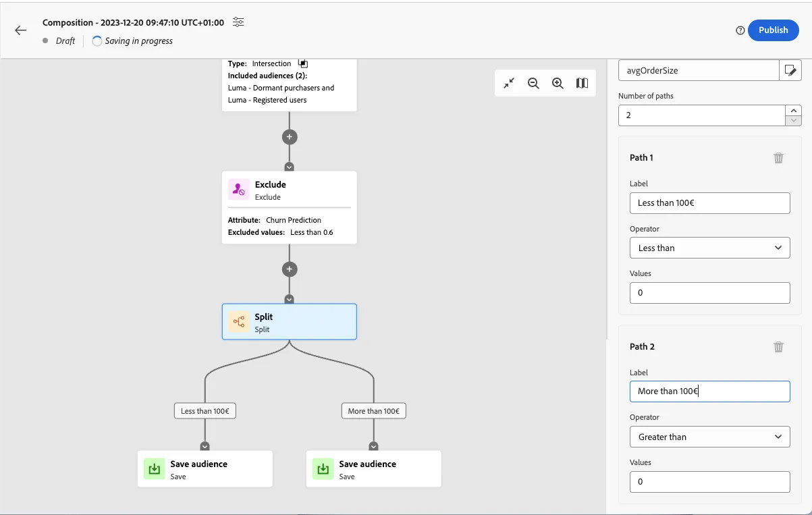Click the Path 2 Label field
The width and height of the screenshot is (812, 515).
(x=709, y=391)
